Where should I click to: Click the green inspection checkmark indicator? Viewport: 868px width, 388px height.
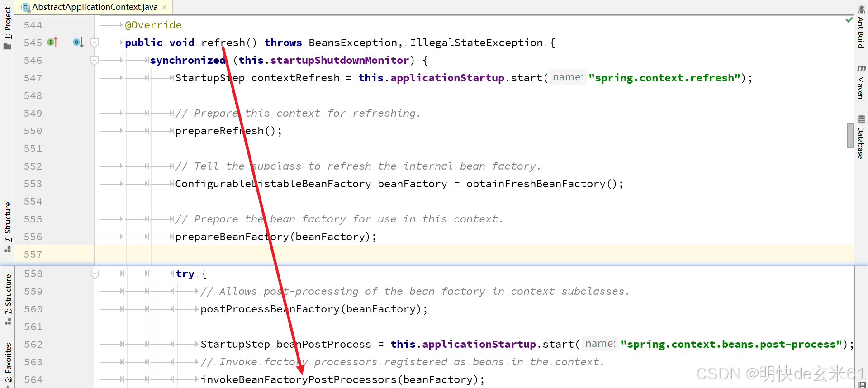click(x=849, y=19)
